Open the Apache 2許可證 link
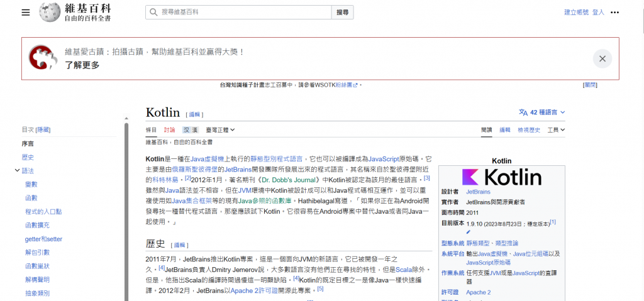Image resolution: width=644 pixels, height=301 pixels. coord(252,291)
